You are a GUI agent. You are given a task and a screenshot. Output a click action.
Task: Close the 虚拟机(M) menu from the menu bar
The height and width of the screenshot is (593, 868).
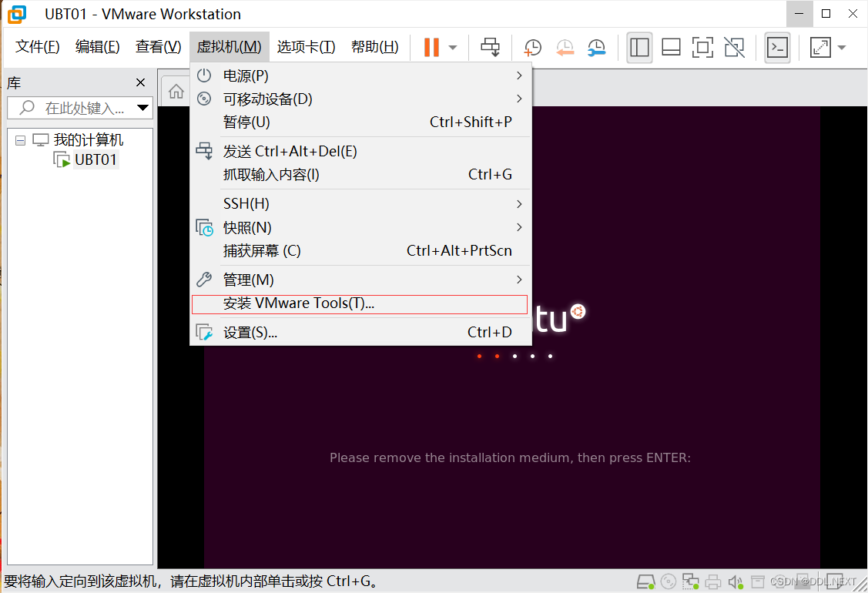pyautogui.click(x=230, y=46)
